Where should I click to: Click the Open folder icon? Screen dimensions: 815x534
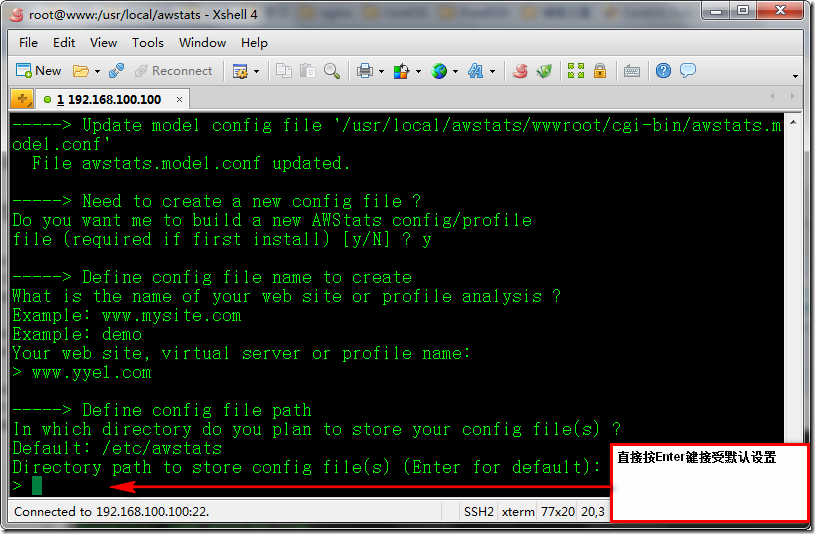tap(81, 71)
